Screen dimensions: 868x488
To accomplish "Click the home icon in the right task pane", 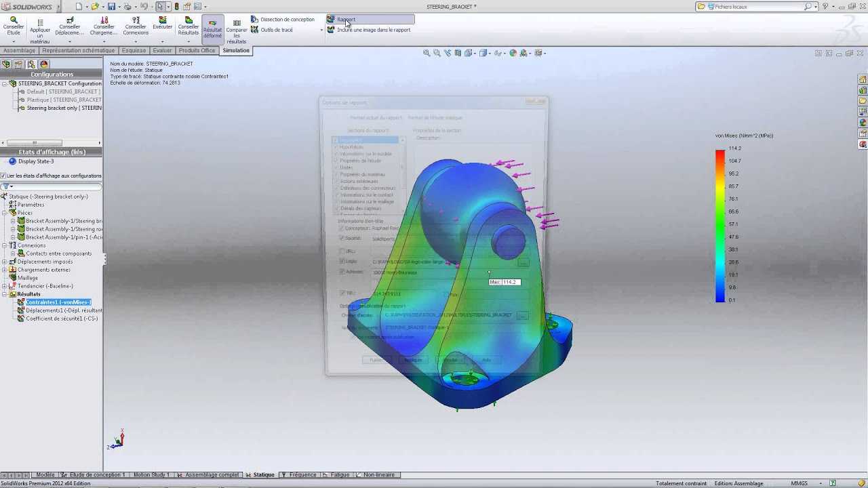I will 863,79.
